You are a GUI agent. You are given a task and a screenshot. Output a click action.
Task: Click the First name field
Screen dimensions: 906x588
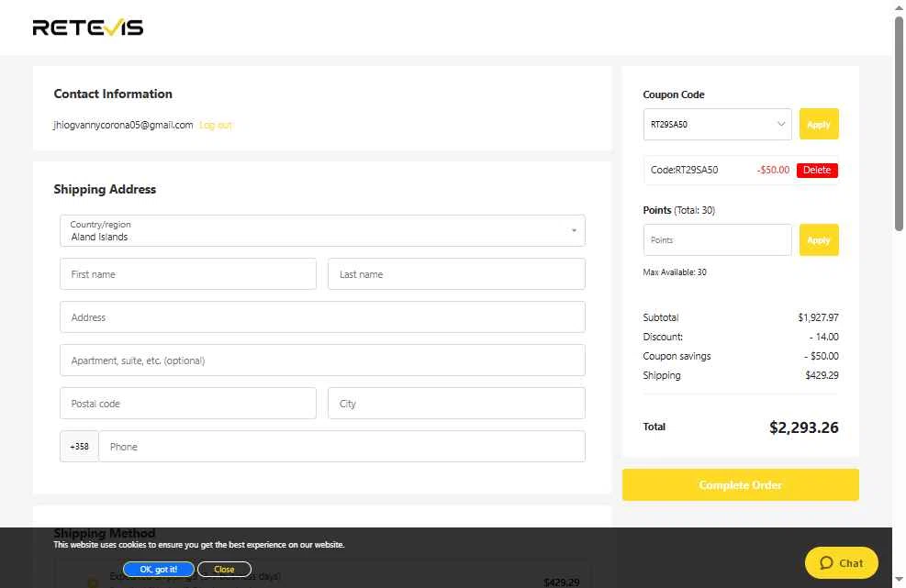click(188, 273)
